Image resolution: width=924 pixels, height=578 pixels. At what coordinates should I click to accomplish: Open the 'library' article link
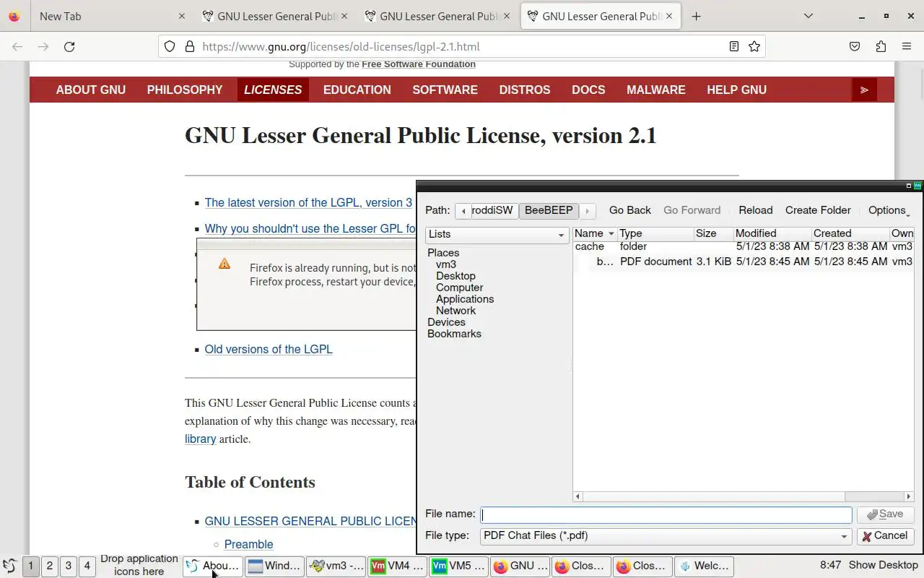[x=200, y=439]
